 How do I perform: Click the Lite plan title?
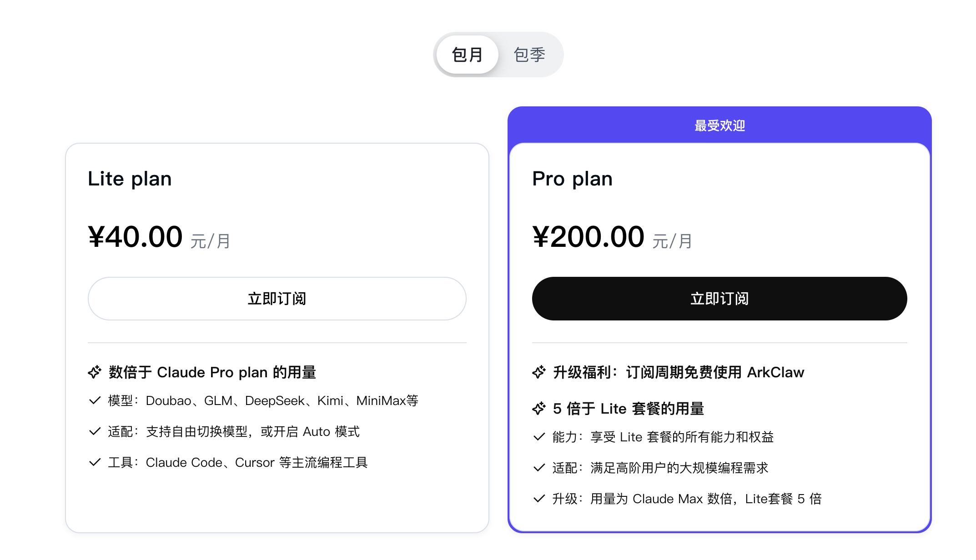(x=130, y=179)
